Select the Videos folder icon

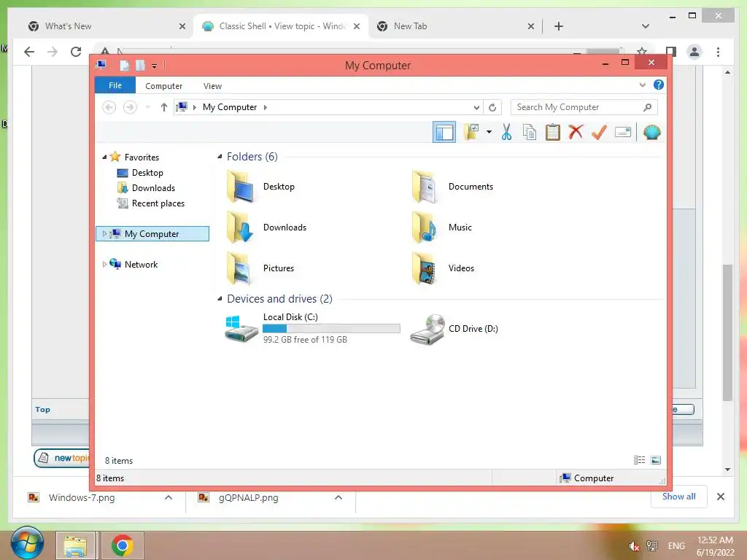(424, 268)
